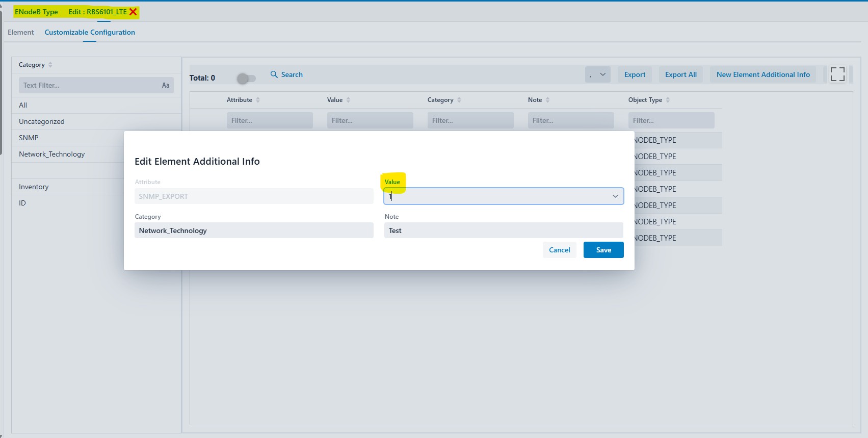The height and width of the screenshot is (438, 868).
Task: Sort by Value column arrows
Action: pos(348,100)
